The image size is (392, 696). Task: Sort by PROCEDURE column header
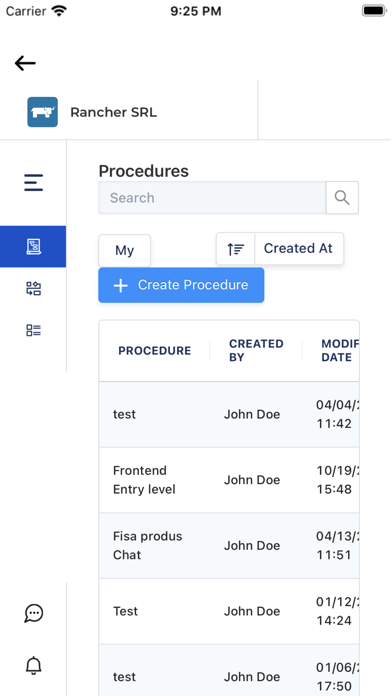pyautogui.click(x=154, y=351)
